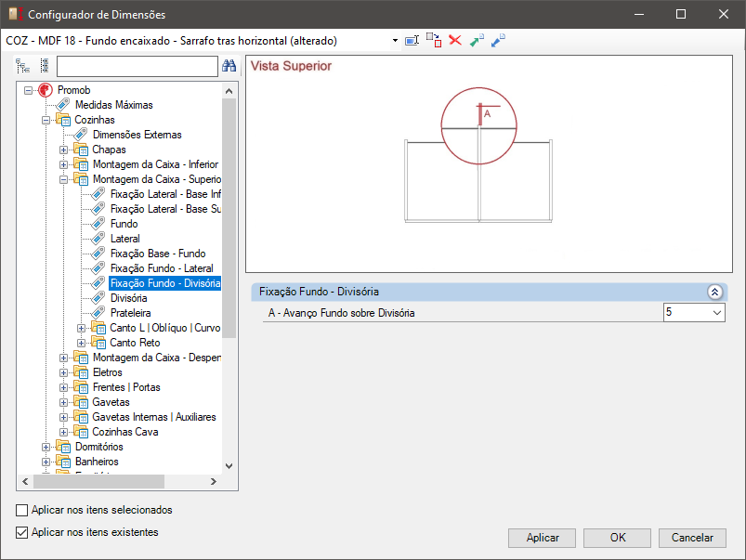Confirm with the OK button
Screen dimensions: 746x560
(x=617, y=538)
